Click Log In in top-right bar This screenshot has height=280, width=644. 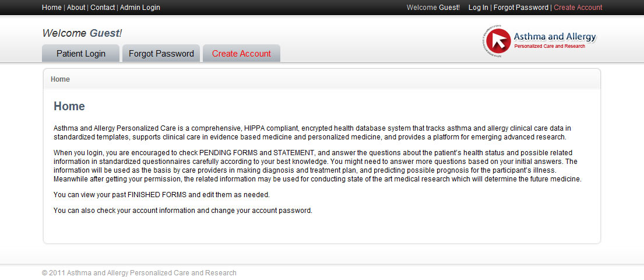478,8
